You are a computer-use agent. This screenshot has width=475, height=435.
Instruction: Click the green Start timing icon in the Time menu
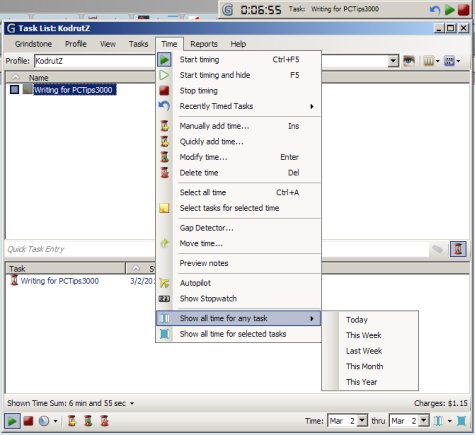[x=164, y=60]
